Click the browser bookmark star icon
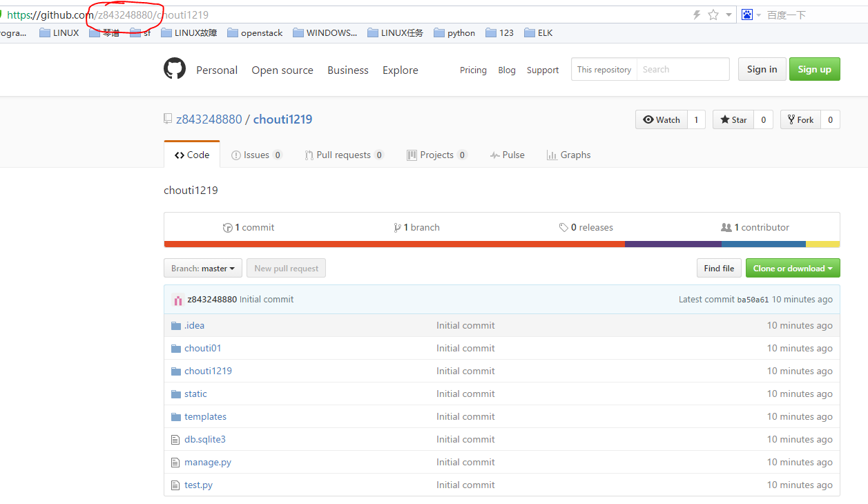Image resolution: width=868 pixels, height=504 pixels. pos(713,14)
